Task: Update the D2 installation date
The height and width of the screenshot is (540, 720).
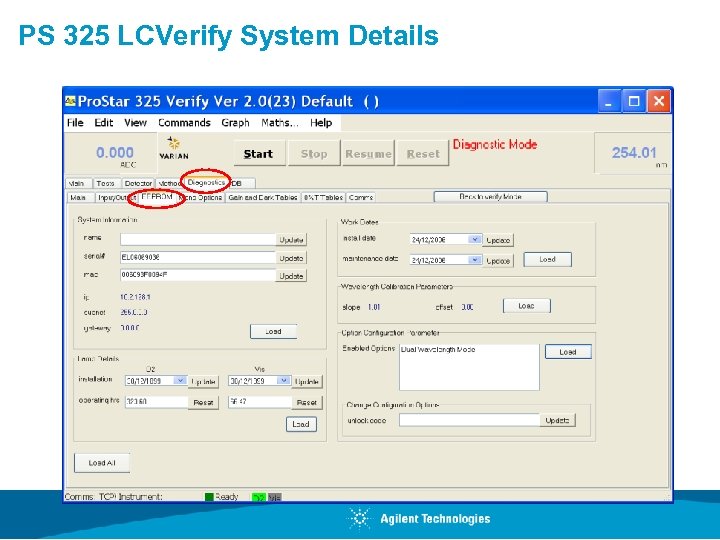Action: (x=203, y=382)
